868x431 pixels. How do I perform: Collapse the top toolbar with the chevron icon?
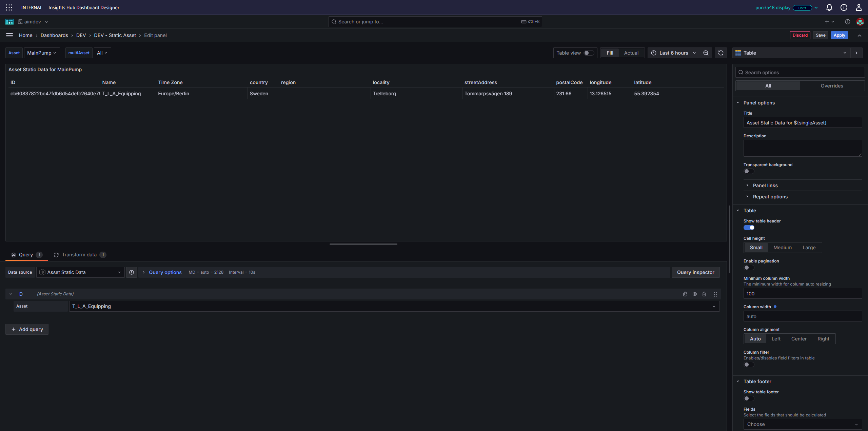point(859,35)
